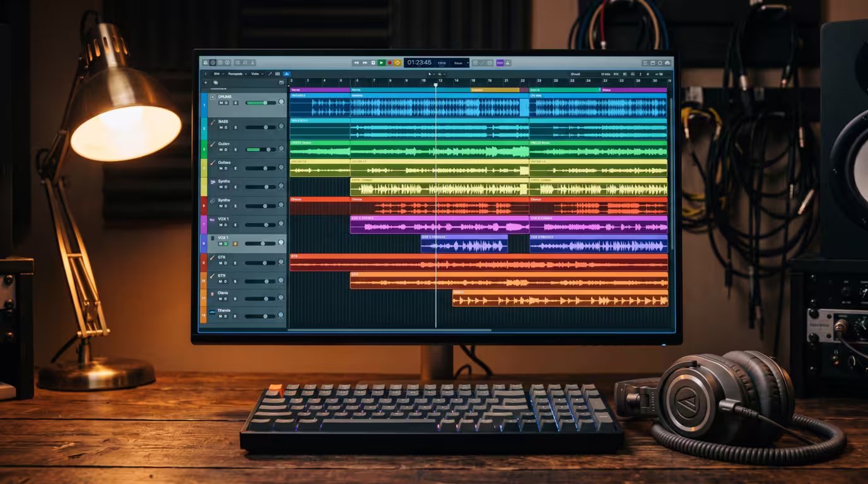The width and height of the screenshot is (868, 484).
Task: Toggle the green M button on selected VOX 1
Action: [x=221, y=244]
